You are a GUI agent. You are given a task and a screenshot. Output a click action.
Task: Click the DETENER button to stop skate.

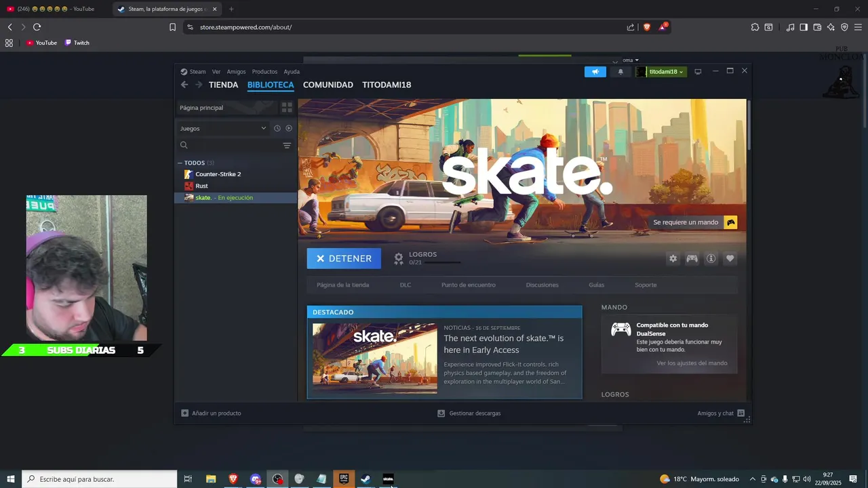(344, 258)
